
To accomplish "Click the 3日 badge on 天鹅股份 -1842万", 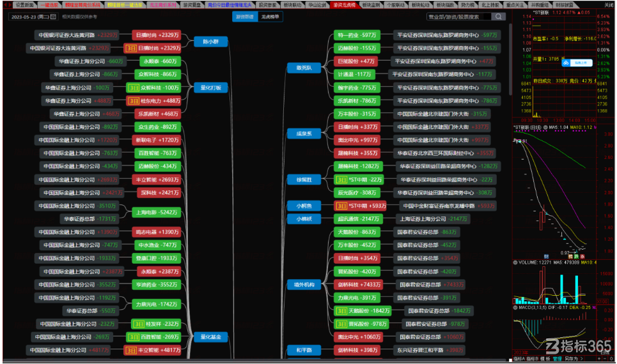I will 341,311.
